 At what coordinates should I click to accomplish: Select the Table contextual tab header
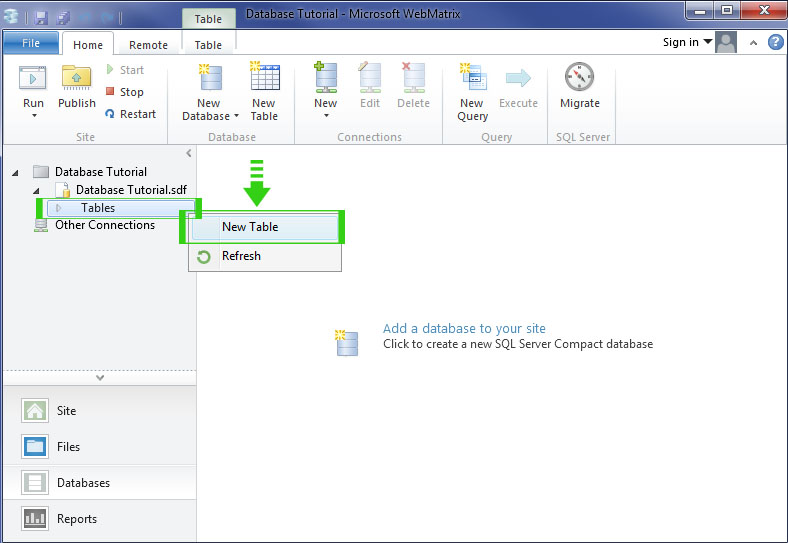208,19
